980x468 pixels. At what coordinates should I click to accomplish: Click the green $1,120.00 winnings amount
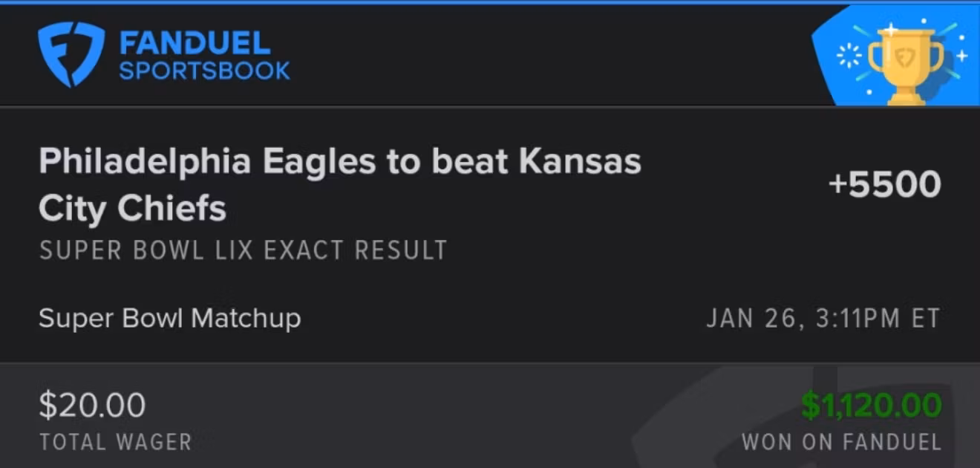coord(871,406)
